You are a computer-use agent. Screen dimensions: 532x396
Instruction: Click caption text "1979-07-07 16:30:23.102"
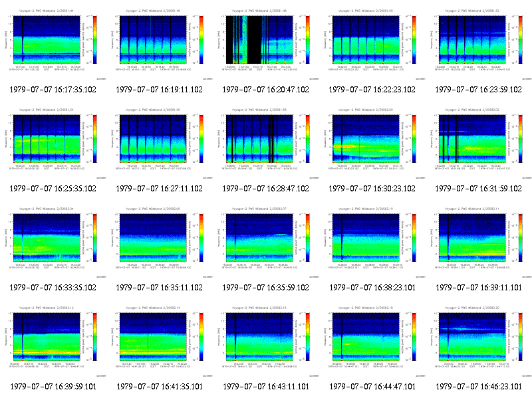[372, 189]
